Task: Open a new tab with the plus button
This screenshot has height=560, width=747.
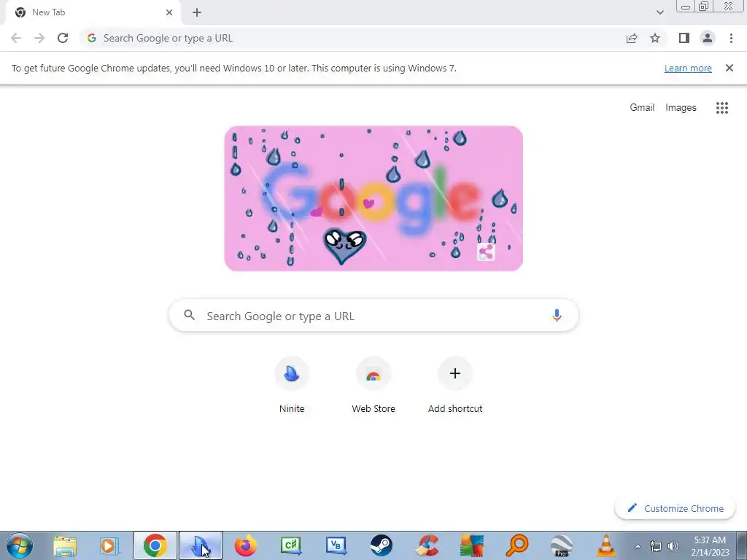Action: (x=197, y=12)
